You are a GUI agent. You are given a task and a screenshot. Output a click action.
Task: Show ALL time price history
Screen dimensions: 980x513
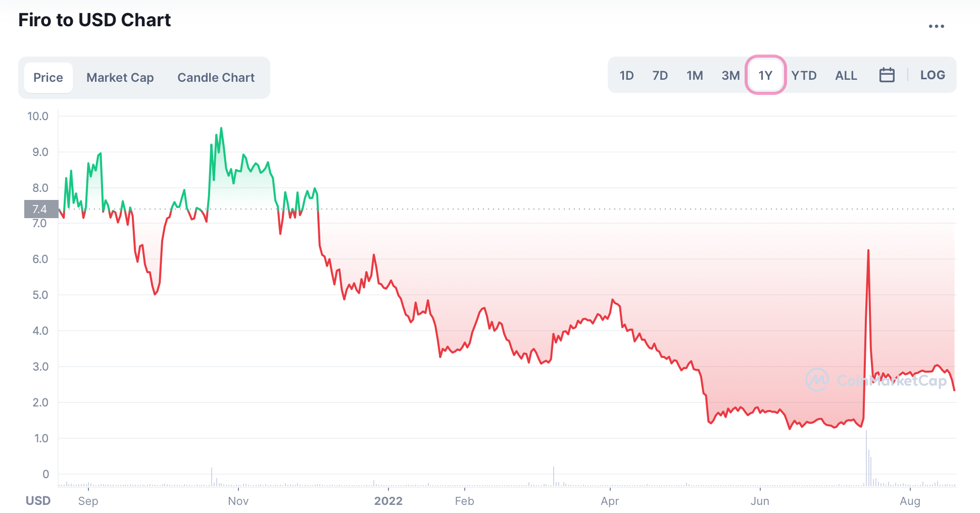[x=846, y=76]
